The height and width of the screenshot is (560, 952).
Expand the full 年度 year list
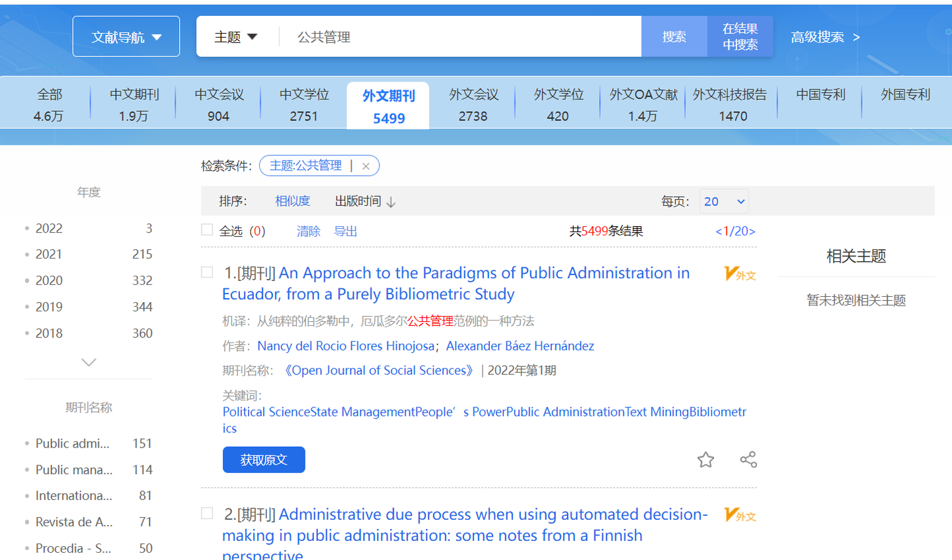pyautogui.click(x=88, y=362)
